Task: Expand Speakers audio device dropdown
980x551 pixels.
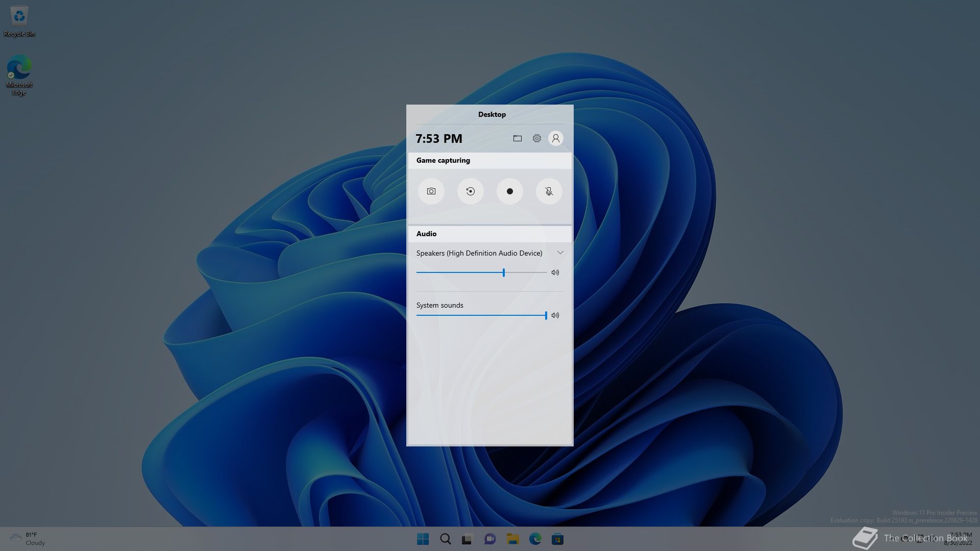Action: coord(560,253)
